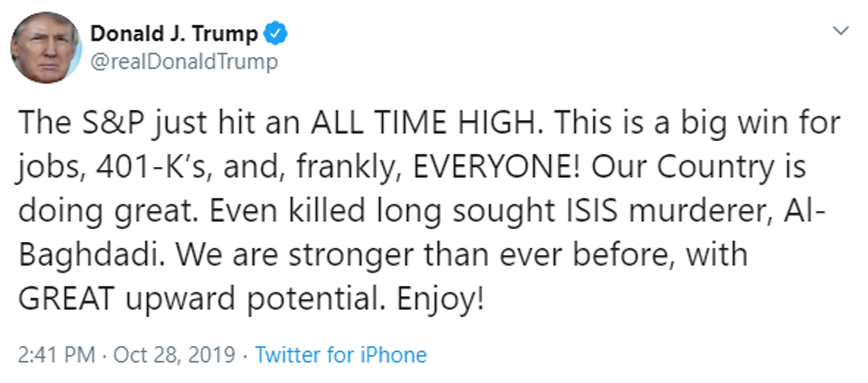Open the tweet options chevron menu
The height and width of the screenshot is (383, 868).
(840, 30)
